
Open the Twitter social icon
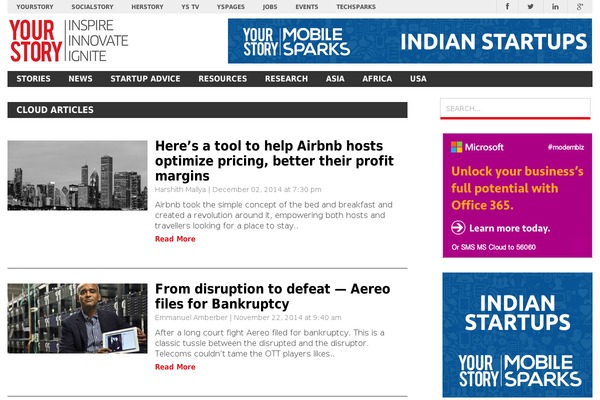tap(530, 7)
